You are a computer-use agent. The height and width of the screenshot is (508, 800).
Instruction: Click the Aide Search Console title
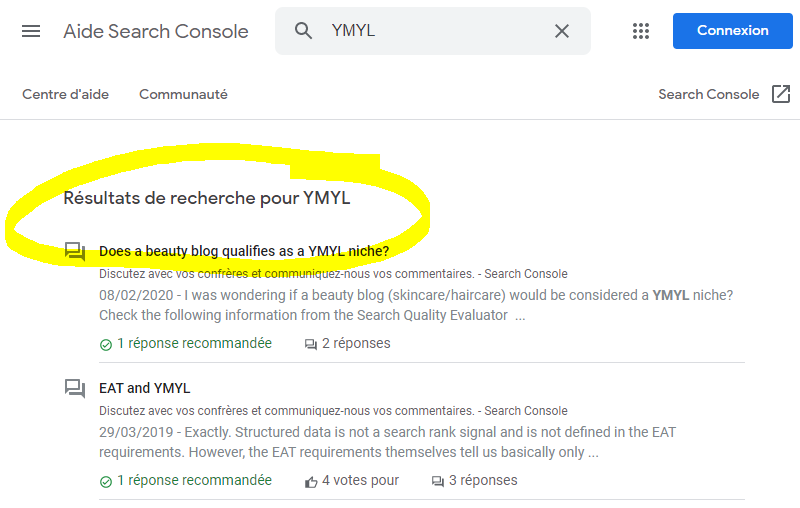coord(156,31)
